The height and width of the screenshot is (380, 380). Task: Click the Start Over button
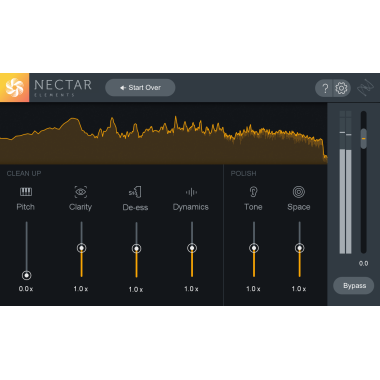coord(140,88)
